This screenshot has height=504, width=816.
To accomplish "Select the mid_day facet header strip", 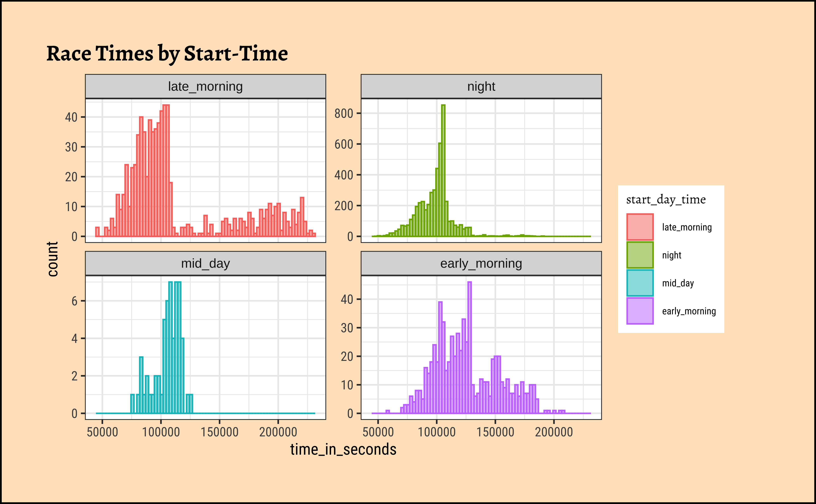I will [205, 263].
